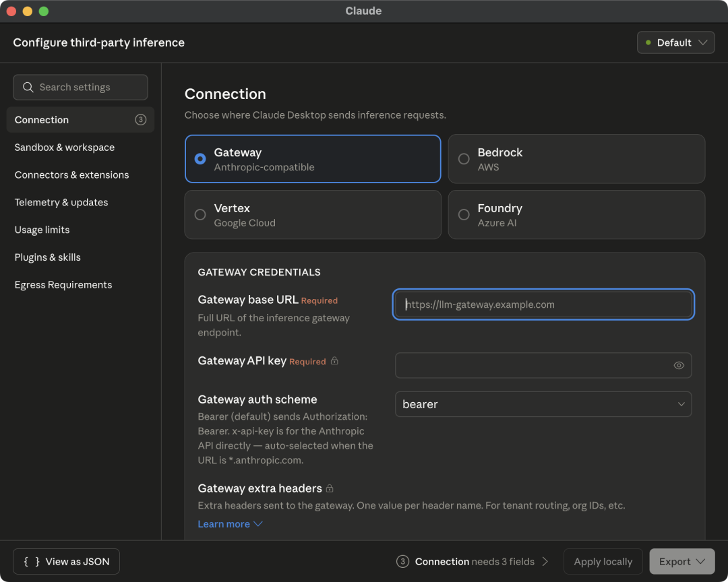Image resolution: width=728 pixels, height=582 pixels.
Task: Focus the Search settings field
Action: coord(80,88)
